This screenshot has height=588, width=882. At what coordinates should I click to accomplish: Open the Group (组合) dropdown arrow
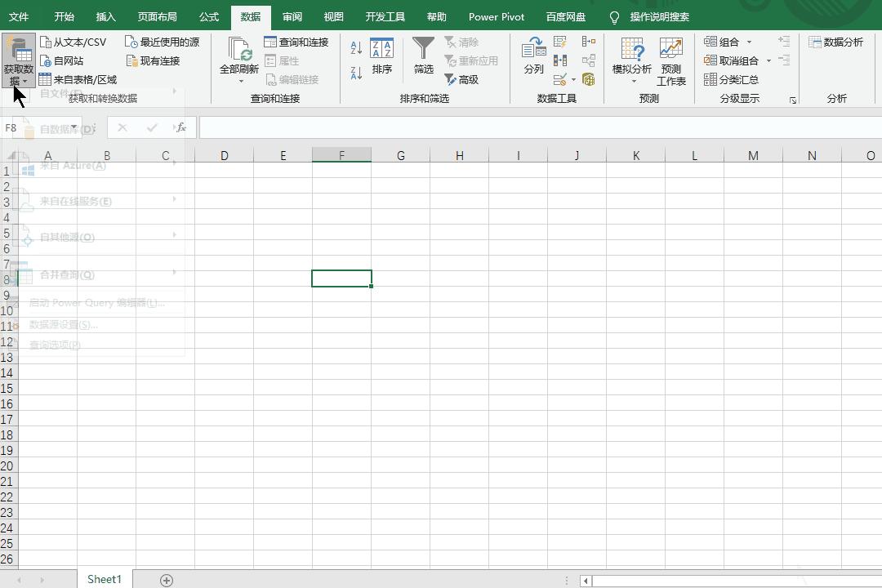click(x=749, y=42)
